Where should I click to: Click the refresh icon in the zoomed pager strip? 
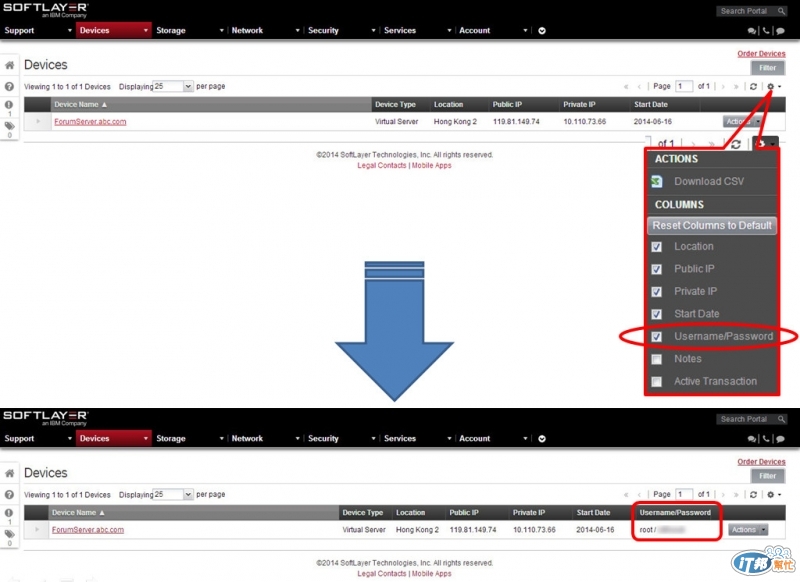pyautogui.click(x=736, y=144)
